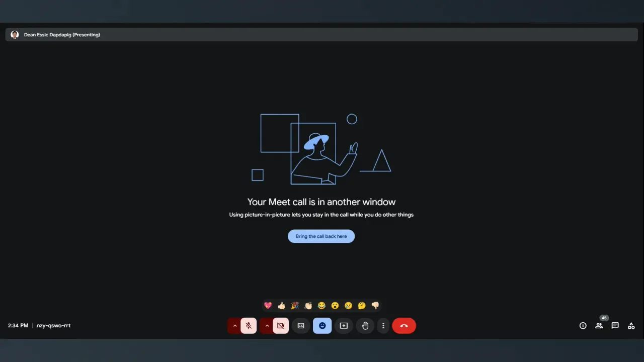Unmute the microphone button
This screenshot has width=644, height=362.
click(x=249, y=326)
